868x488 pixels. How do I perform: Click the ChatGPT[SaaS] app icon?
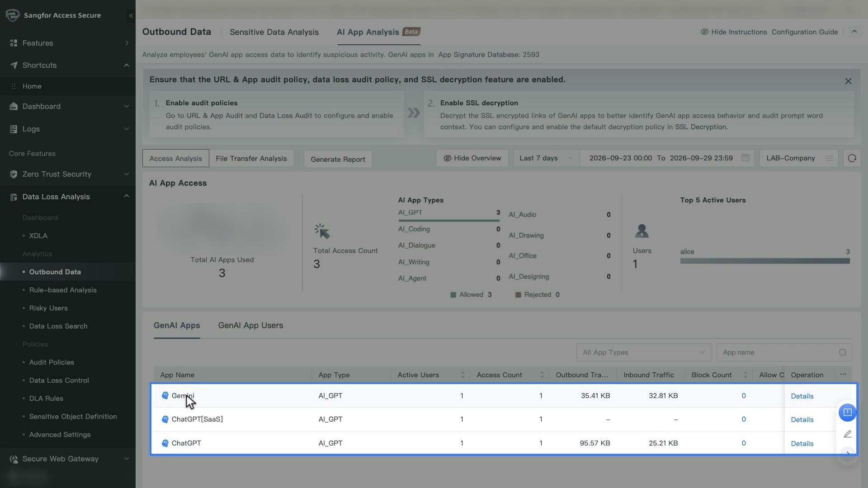coord(165,419)
